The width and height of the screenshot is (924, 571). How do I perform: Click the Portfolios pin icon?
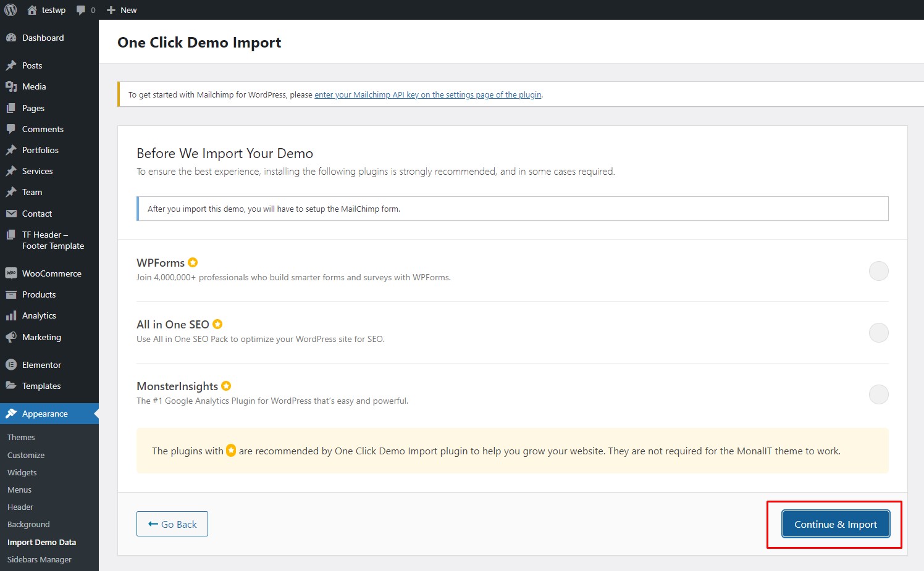tap(11, 150)
